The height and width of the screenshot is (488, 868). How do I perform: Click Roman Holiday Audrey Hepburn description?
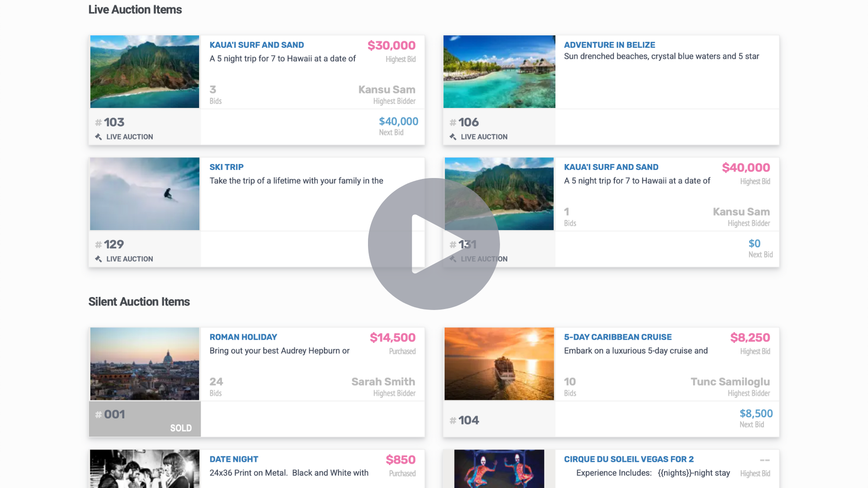[x=279, y=350]
